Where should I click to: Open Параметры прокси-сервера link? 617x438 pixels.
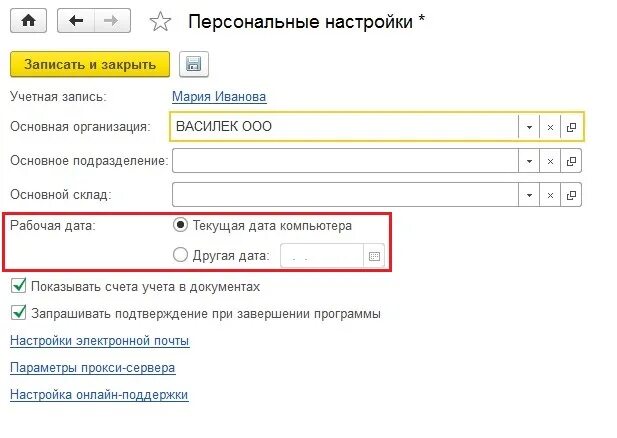[x=92, y=368]
